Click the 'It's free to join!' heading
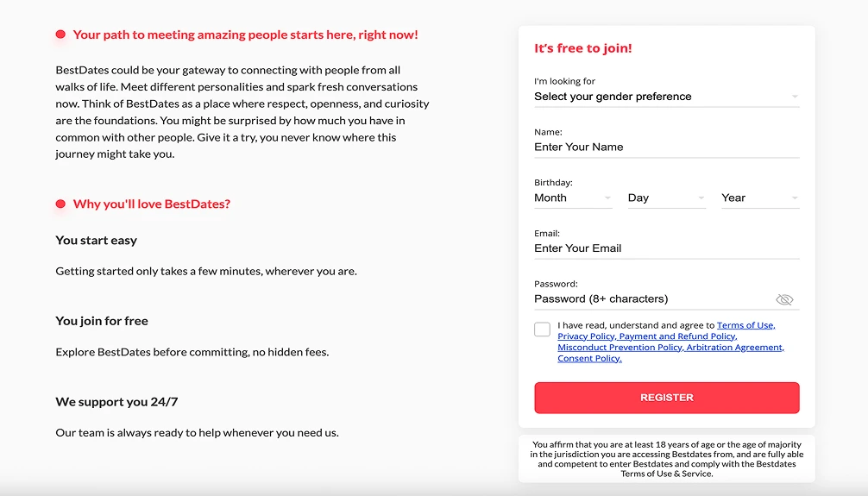Screen dimensions: 868x496 click(x=583, y=49)
